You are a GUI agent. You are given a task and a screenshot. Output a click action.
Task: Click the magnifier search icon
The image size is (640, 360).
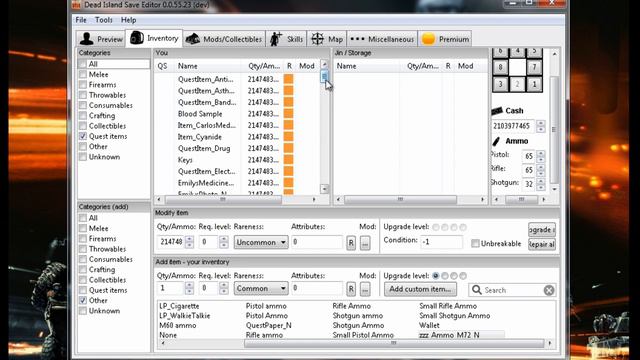[476, 290]
